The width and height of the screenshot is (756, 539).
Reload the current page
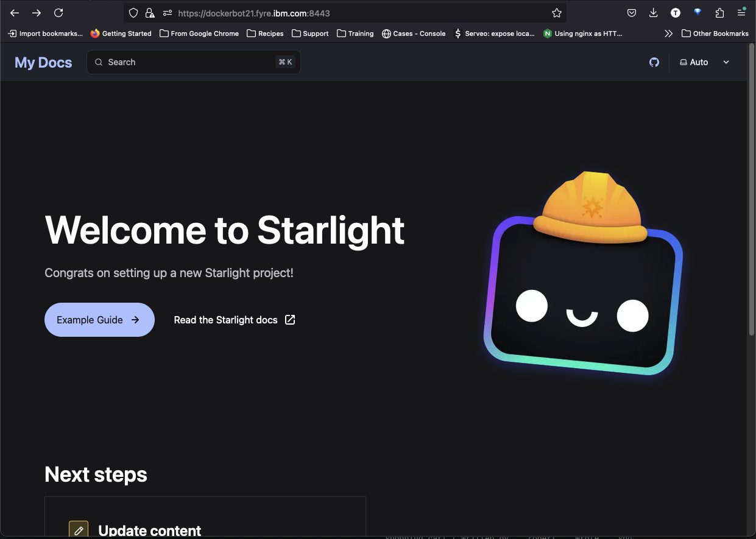point(58,13)
